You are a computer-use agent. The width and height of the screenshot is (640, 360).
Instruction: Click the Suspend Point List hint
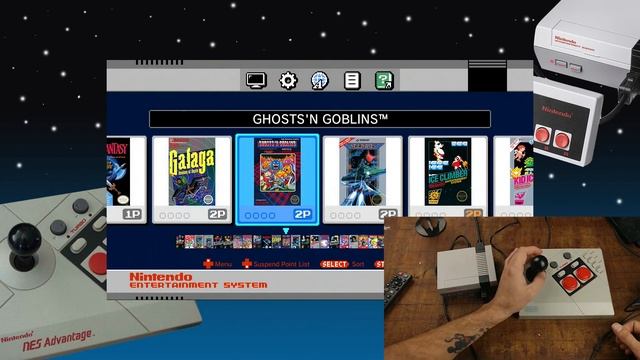tap(276, 264)
